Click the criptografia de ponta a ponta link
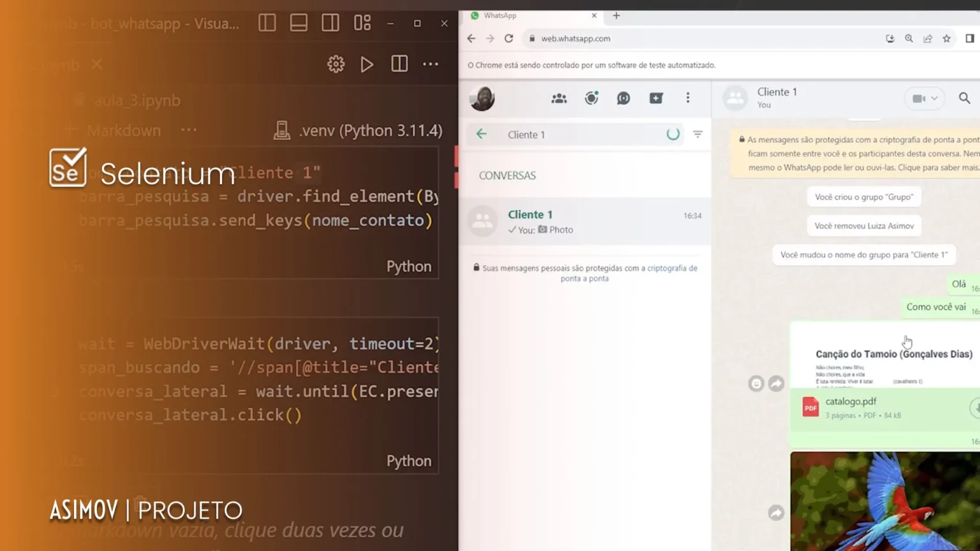The height and width of the screenshot is (551, 980). coord(672,268)
